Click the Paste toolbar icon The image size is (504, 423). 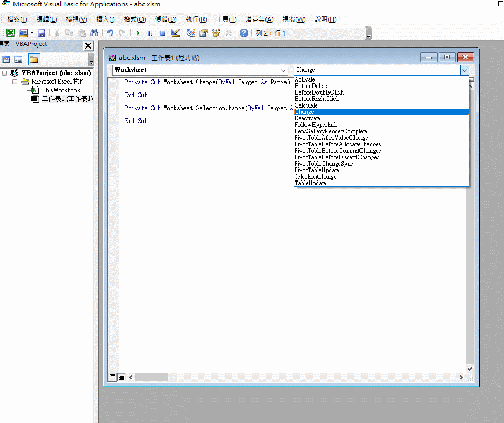82,33
